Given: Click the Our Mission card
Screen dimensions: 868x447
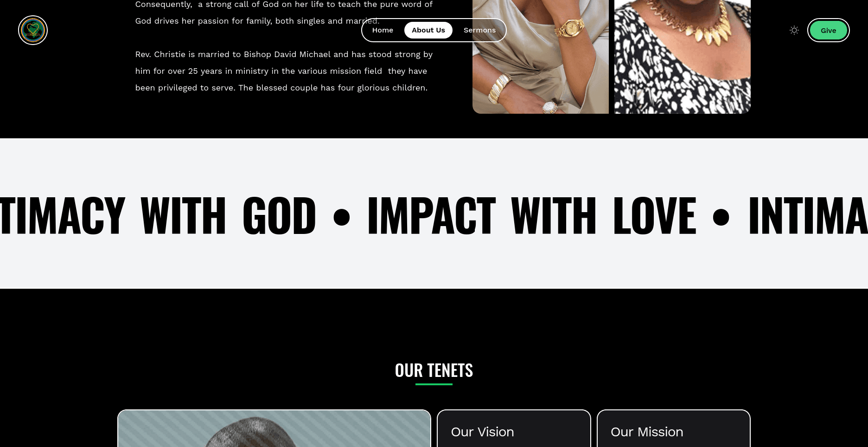Looking at the screenshot, I should (x=674, y=428).
